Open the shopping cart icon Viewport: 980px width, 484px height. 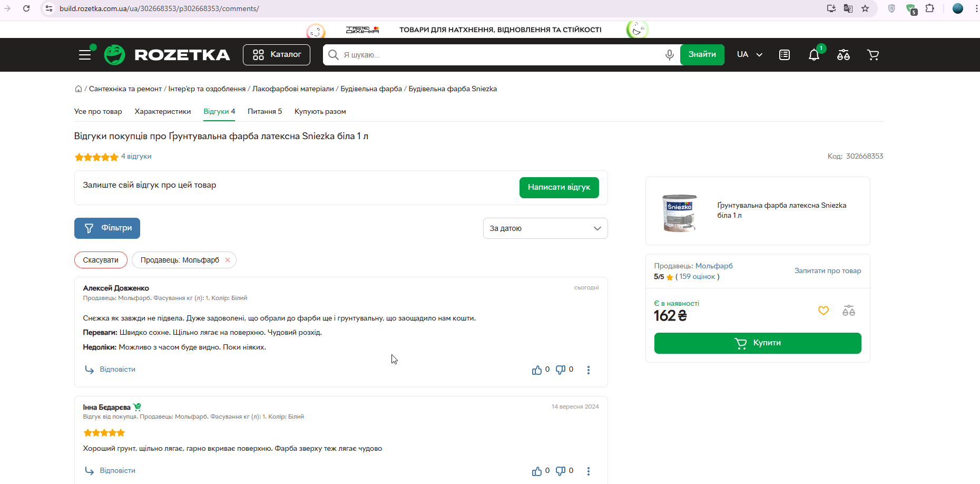pos(873,55)
